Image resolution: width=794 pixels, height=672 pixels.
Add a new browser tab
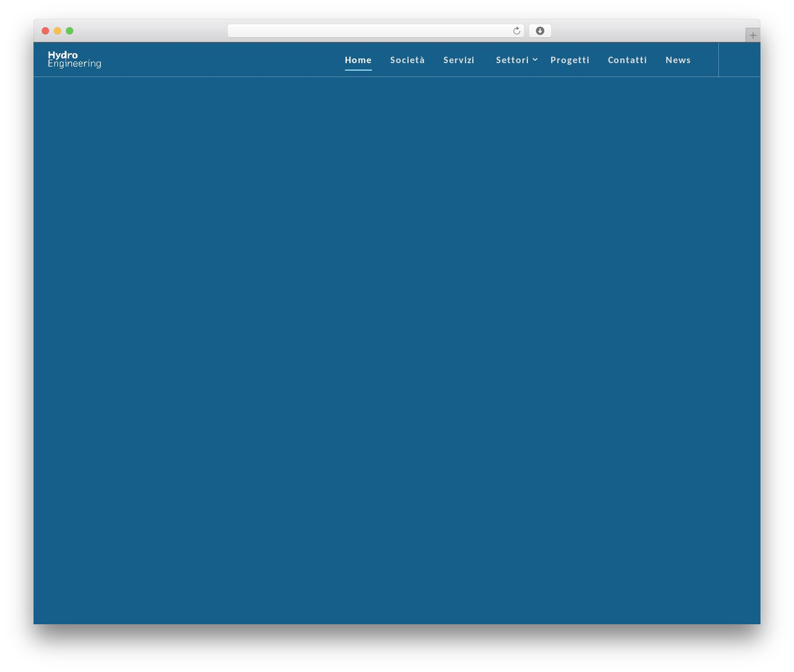click(752, 35)
